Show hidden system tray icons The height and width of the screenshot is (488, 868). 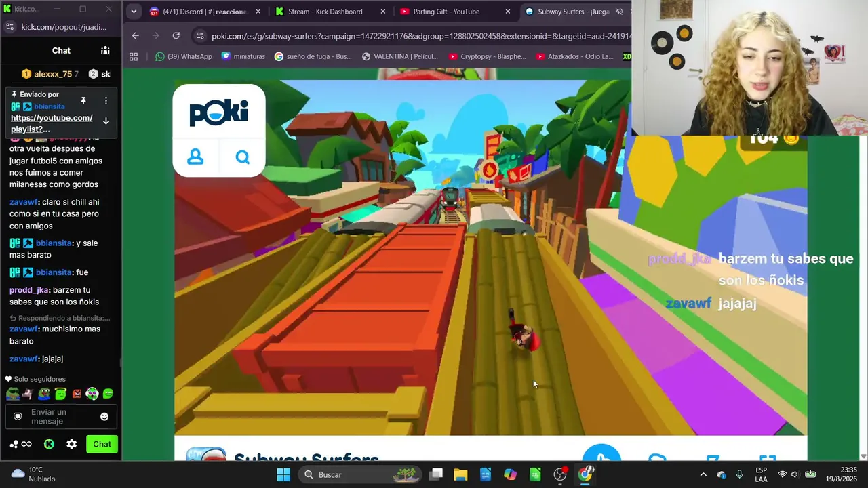(703, 474)
